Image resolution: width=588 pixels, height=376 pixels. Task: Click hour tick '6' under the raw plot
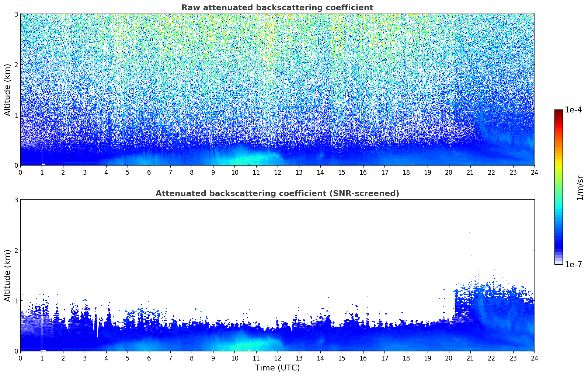[149, 172]
